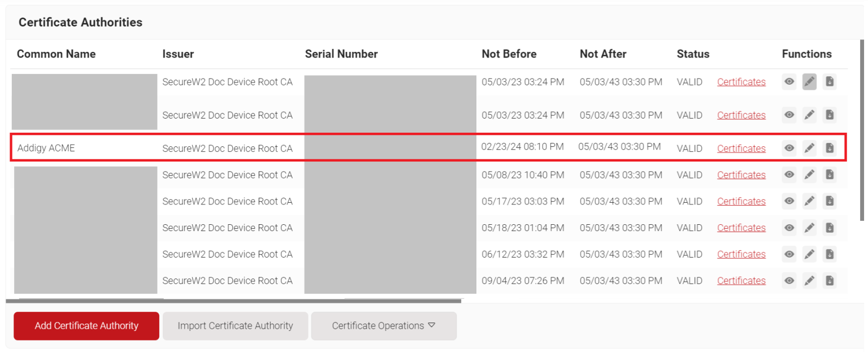
Task: Open certificate file icon on the second row
Action: click(830, 115)
